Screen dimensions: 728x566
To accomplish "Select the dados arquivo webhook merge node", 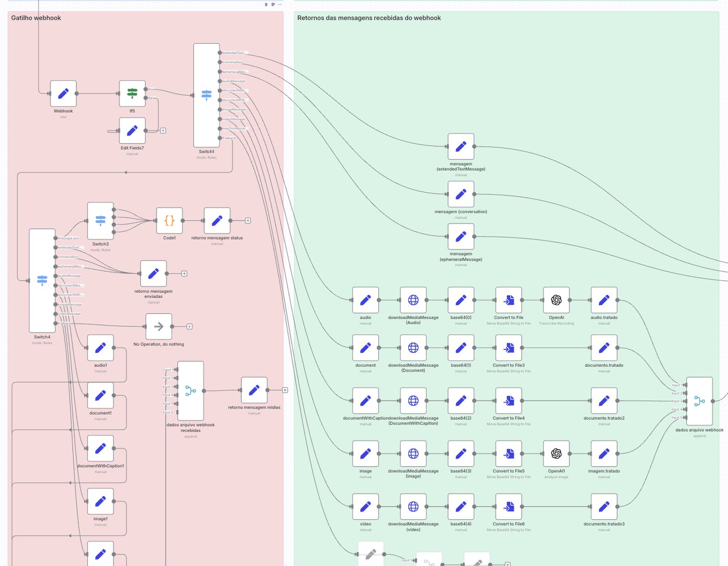I will [x=699, y=401].
